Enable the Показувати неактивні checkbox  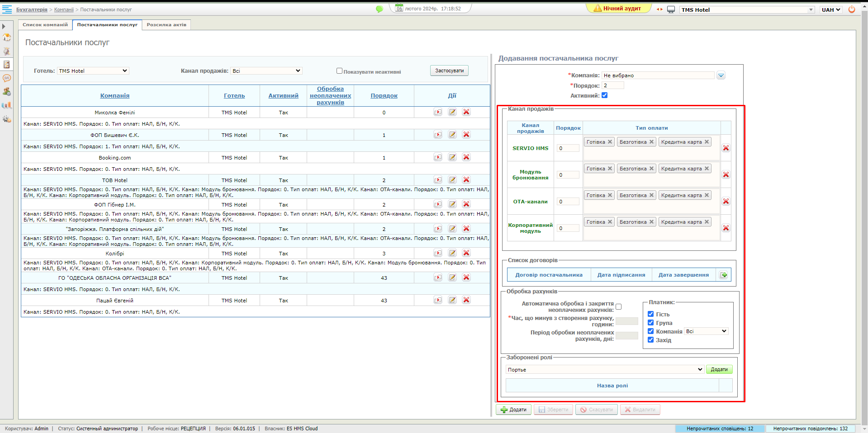tap(339, 71)
